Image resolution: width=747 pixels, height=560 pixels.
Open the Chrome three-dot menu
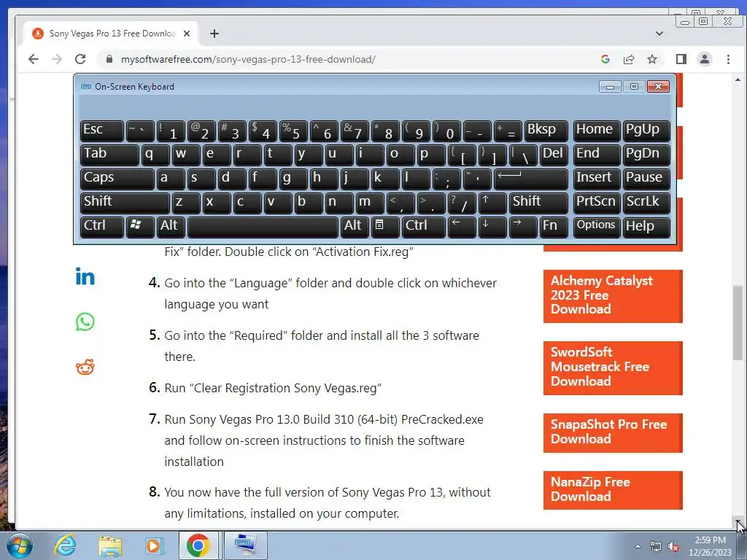click(728, 59)
